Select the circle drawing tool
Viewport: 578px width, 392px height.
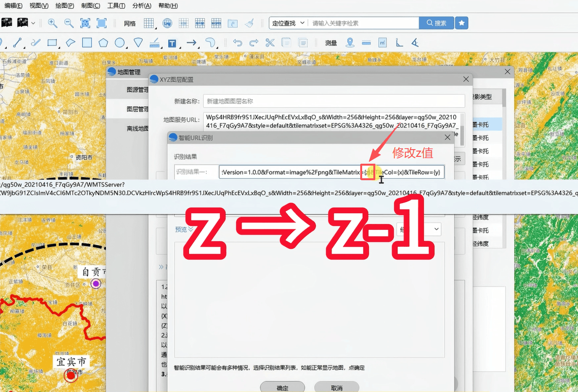coord(120,43)
